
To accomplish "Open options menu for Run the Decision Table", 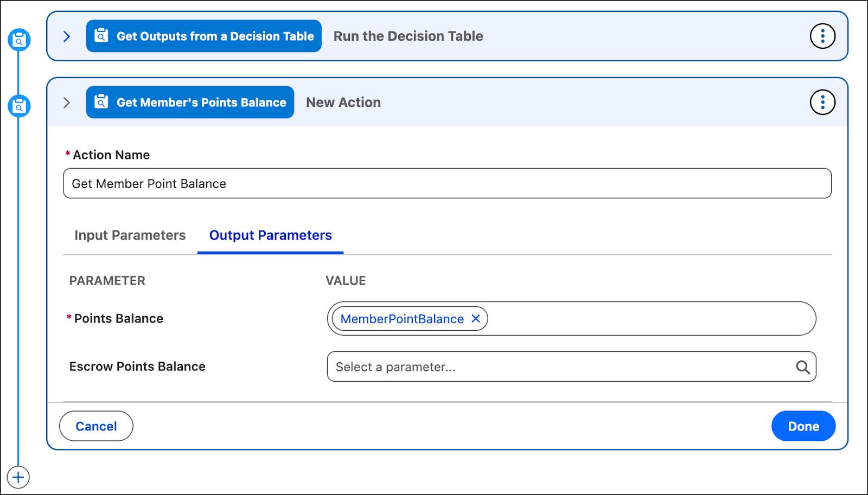I will tap(822, 36).
